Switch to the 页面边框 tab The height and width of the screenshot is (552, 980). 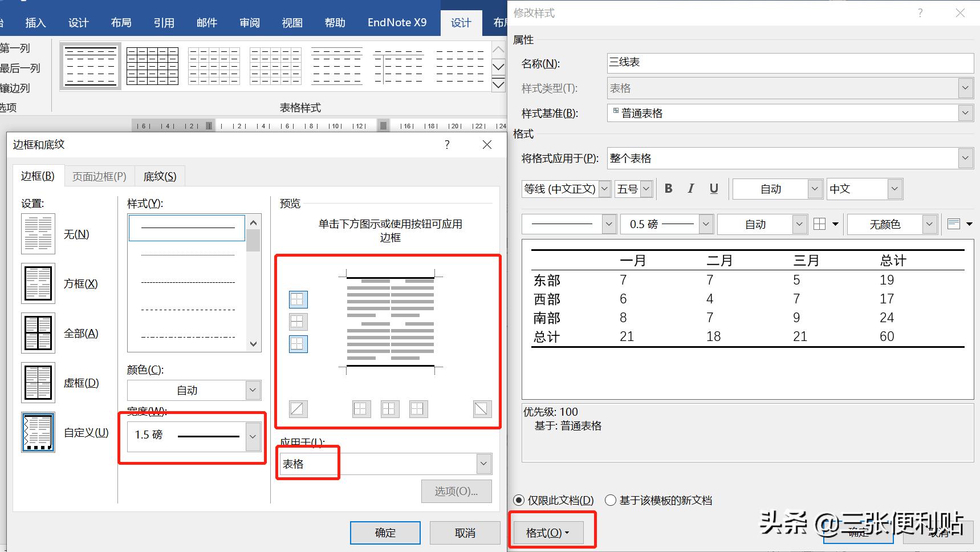coord(100,176)
